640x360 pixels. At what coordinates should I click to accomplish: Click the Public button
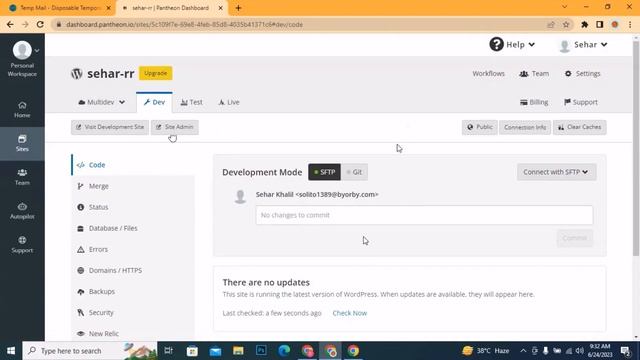pos(480,127)
